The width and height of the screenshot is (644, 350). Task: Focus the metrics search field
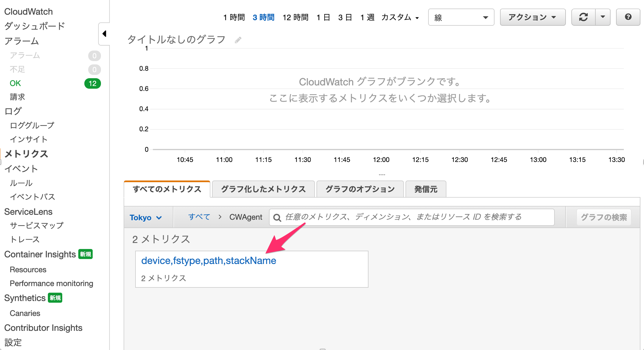coord(412,217)
